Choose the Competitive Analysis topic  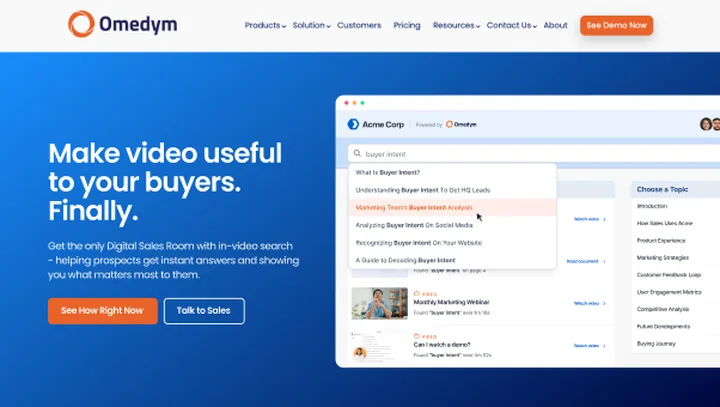663,309
